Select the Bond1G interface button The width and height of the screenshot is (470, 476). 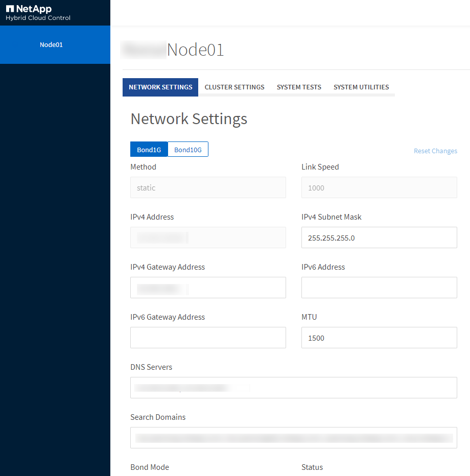(x=149, y=150)
